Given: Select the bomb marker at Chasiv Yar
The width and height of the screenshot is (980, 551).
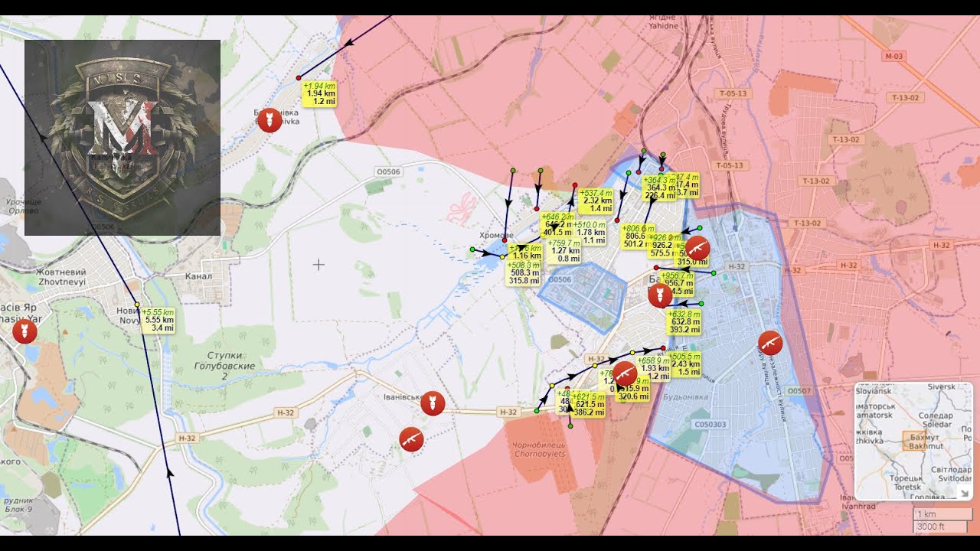Looking at the screenshot, I should (24, 332).
